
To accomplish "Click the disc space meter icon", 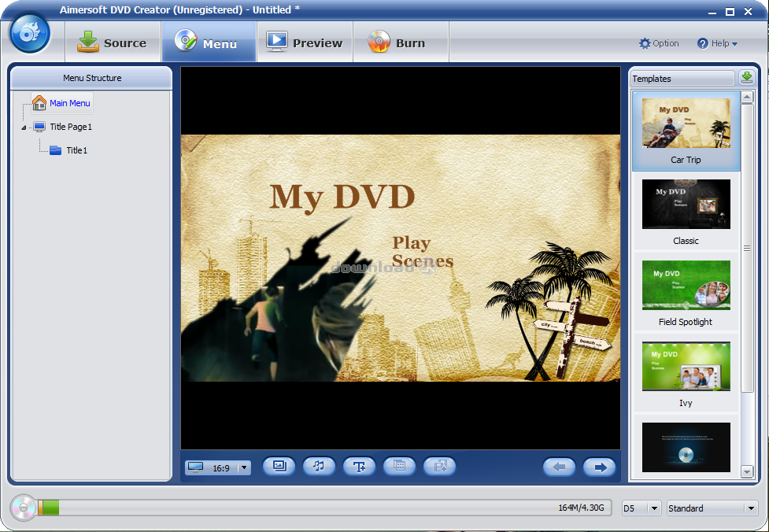I will [22, 508].
